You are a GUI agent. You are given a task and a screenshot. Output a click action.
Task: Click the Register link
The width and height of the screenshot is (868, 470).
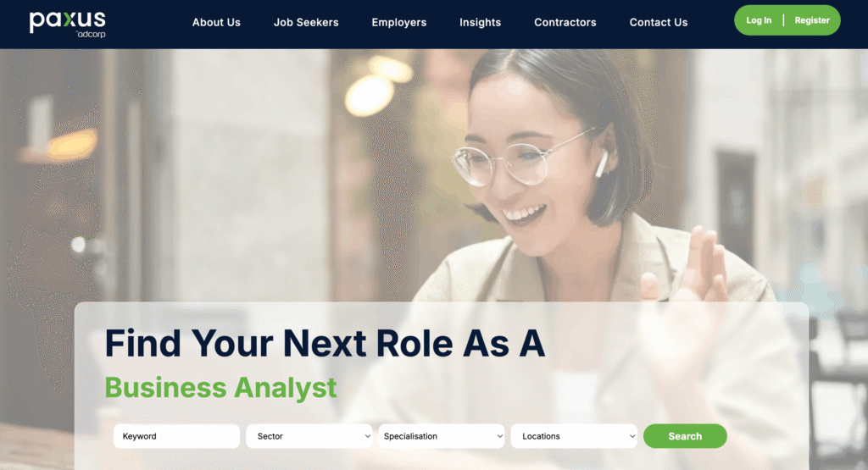[812, 20]
